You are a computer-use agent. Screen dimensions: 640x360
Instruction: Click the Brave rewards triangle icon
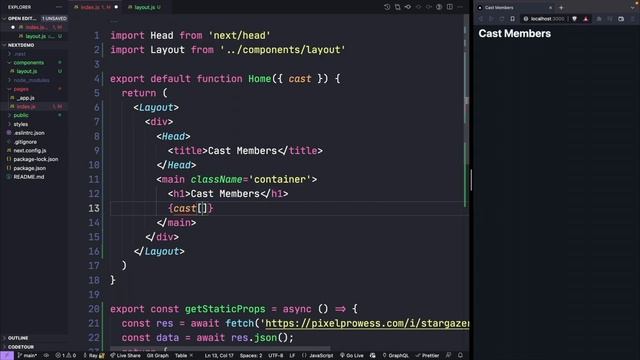[586, 19]
